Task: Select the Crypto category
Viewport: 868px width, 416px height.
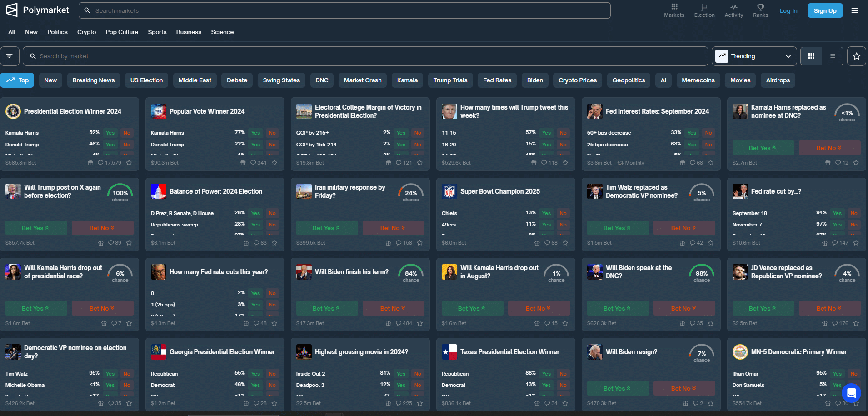Action: 86,32
